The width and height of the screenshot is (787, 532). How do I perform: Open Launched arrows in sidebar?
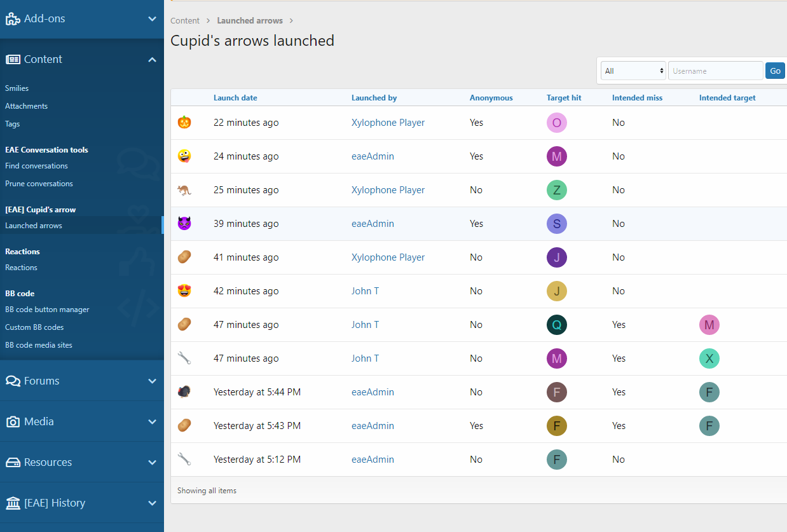tap(34, 226)
